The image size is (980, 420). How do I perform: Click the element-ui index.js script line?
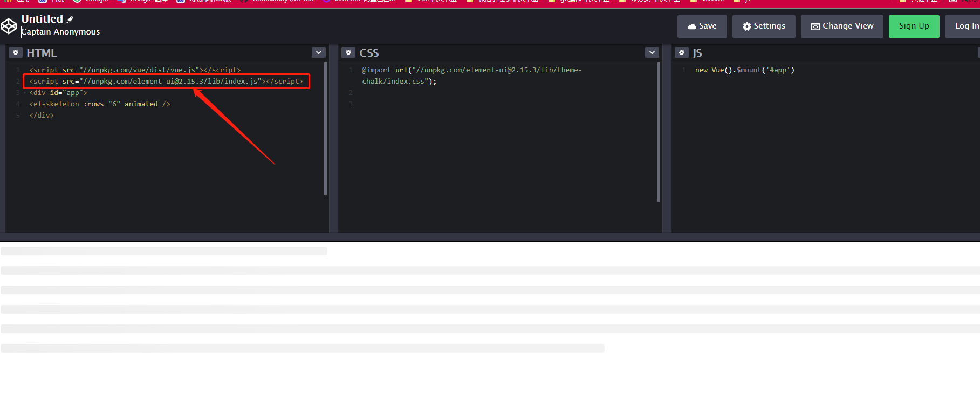click(166, 82)
